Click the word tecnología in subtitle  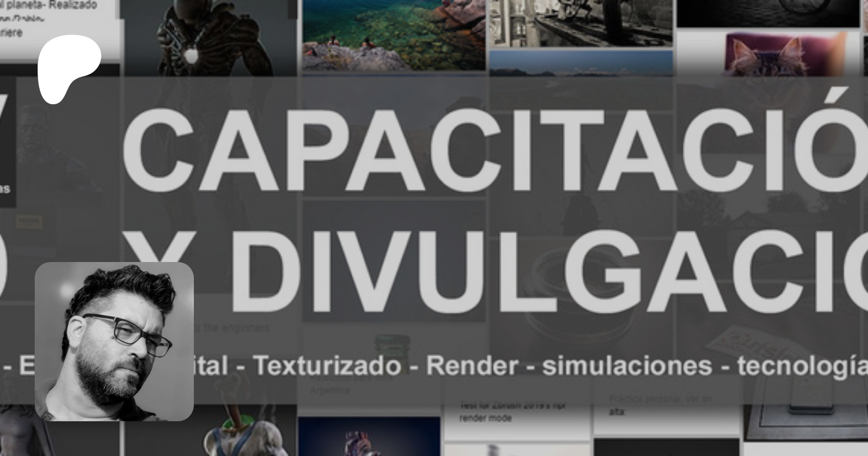tap(801, 365)
